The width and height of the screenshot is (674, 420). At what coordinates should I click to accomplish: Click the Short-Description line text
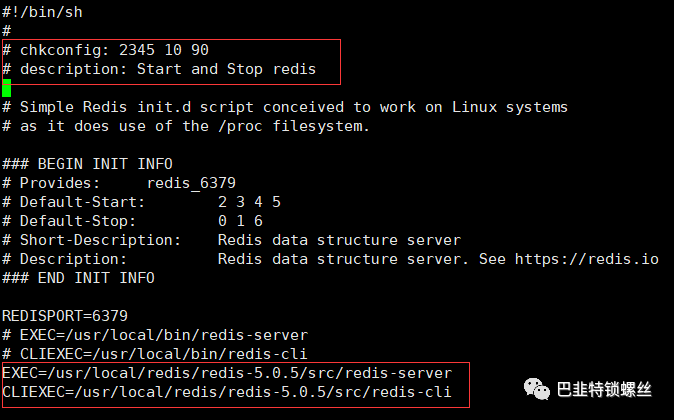click(231, 240)
